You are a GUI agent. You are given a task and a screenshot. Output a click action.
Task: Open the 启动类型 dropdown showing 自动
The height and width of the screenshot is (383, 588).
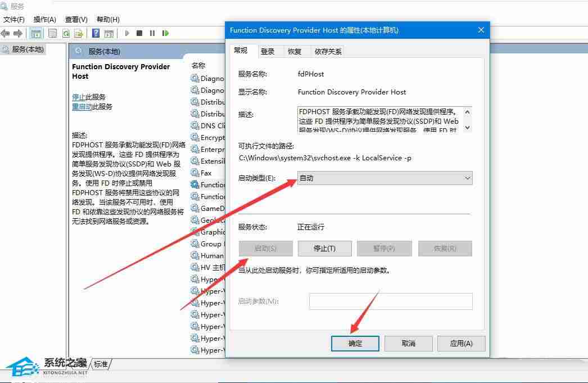pos(467,178)
